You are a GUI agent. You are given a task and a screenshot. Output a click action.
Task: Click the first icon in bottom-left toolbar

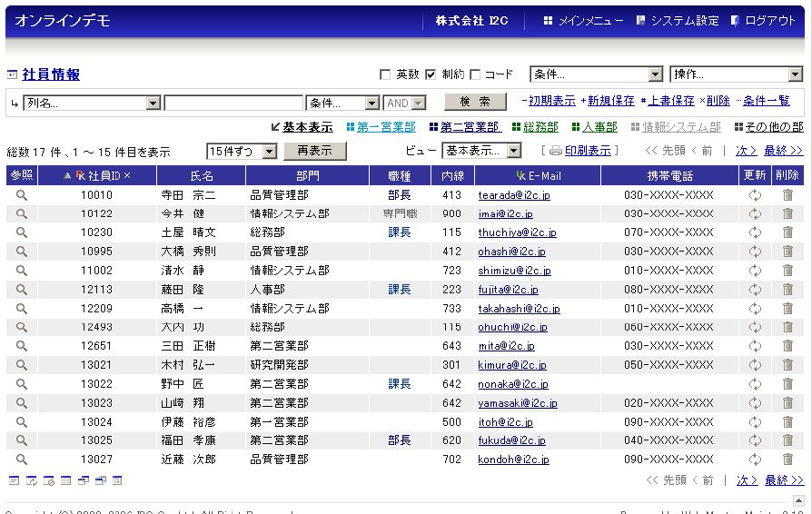(14, 480)
